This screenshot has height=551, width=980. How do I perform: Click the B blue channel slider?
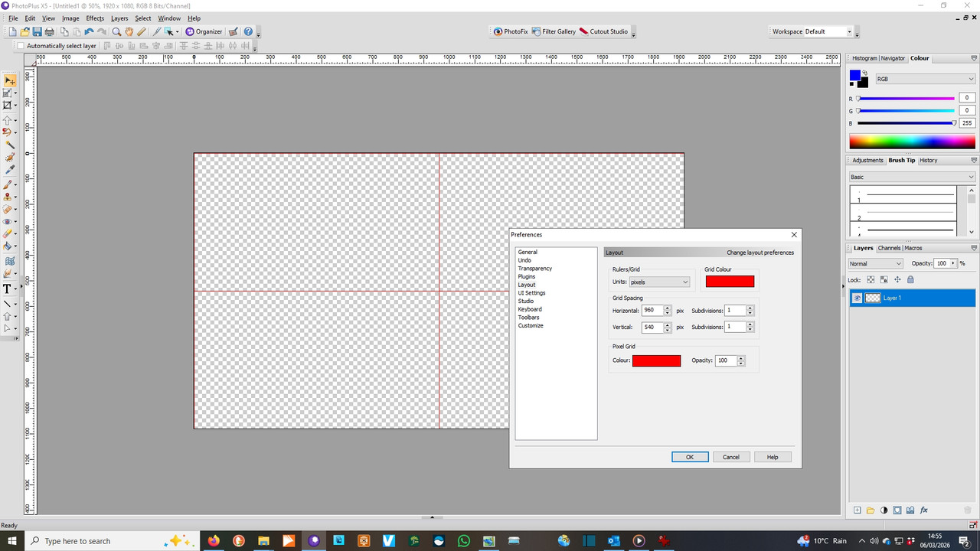click(x=906, y=122)
